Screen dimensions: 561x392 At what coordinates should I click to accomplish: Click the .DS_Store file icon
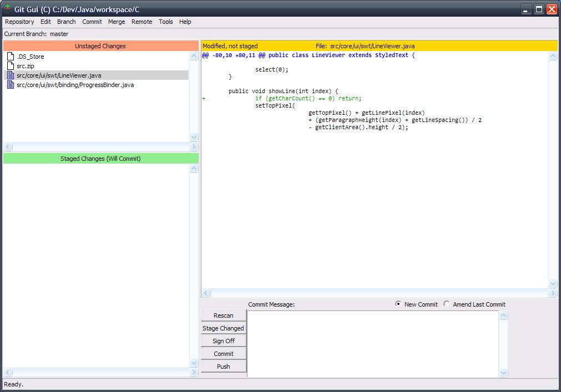tap(11, 56)
